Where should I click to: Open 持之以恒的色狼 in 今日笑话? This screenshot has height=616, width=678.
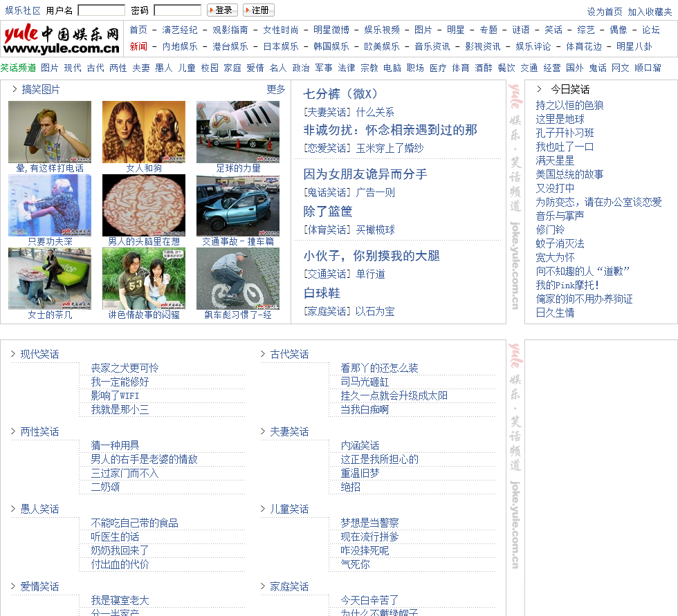pos(569,105)
